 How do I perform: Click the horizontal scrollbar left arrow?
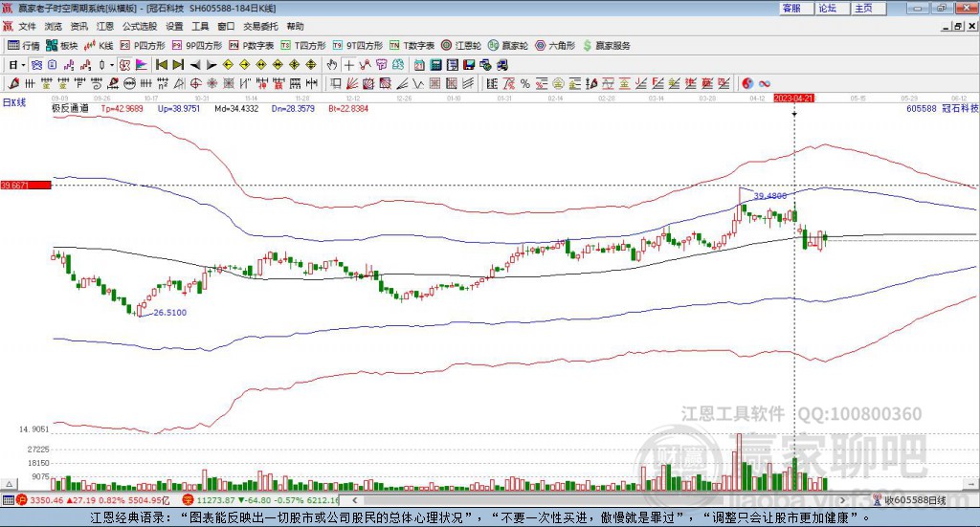[x=354, y=500]
